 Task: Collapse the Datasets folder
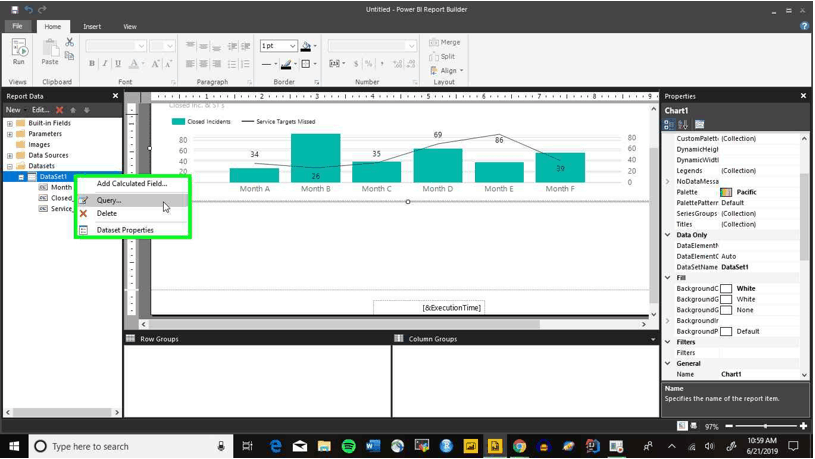tap(9, 166)
